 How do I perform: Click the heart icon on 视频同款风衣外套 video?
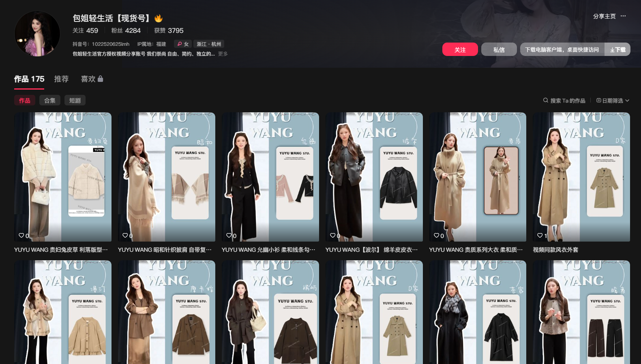pyautogui.click(x=540, y=236)
